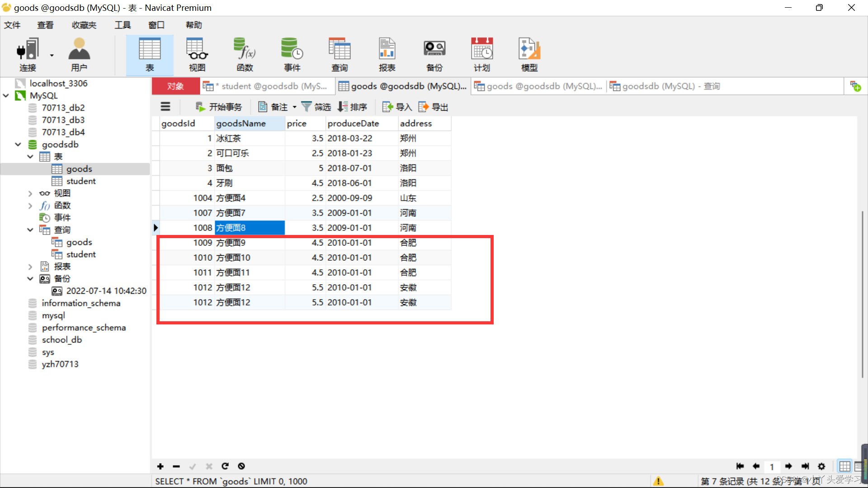Click the 导出 export button

click(433, 107)
